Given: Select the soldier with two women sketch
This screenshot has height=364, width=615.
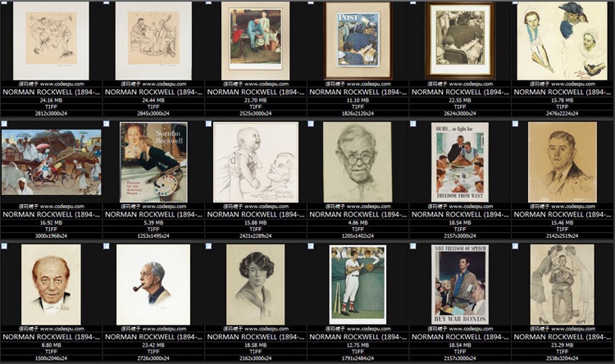Looking at the screenshot, I should pos(562,284).
